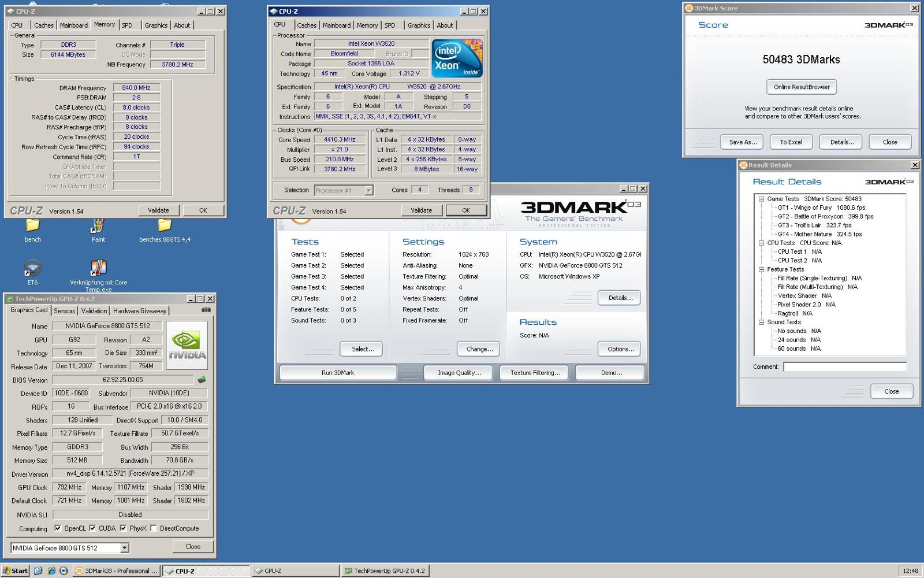
Task: Click the Texture Filtering button
Action: coord(535,373)
